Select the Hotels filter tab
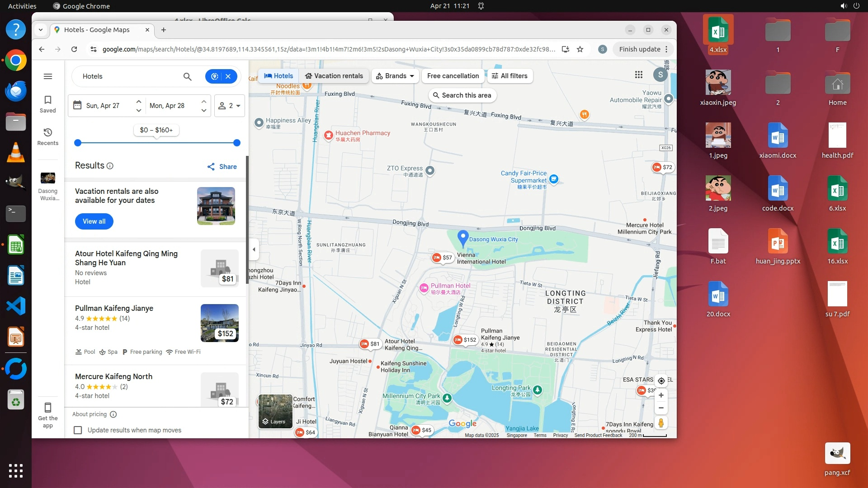This screenshot has height=488, width=868. (278, 76)
